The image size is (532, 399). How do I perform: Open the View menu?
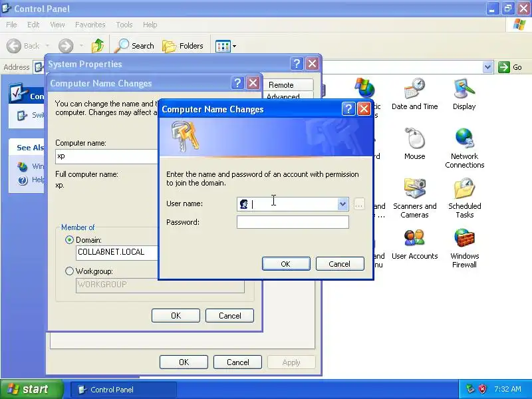pos(57,25)
